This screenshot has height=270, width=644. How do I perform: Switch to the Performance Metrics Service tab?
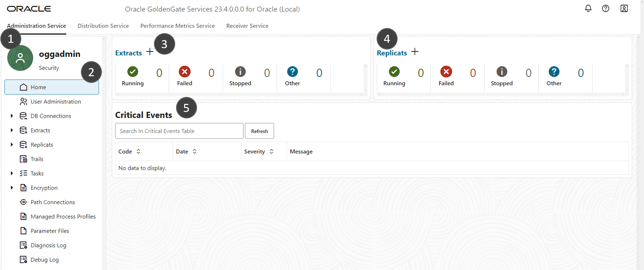177,26
